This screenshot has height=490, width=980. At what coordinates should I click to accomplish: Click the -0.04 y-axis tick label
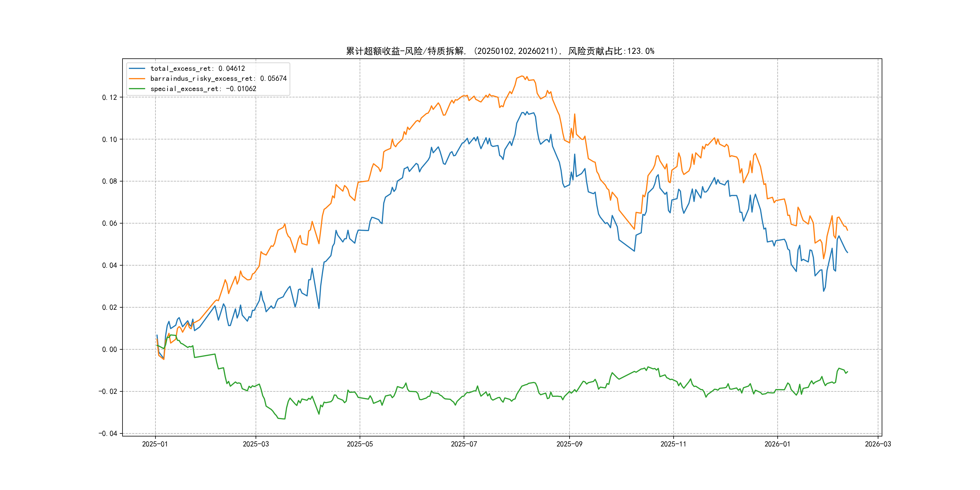point(108,433)
